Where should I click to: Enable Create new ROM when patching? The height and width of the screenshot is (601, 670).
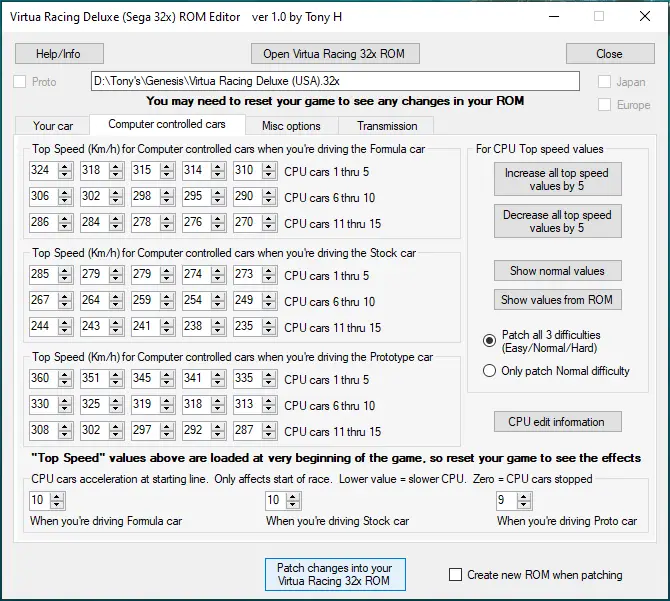(x=455, y=575)
